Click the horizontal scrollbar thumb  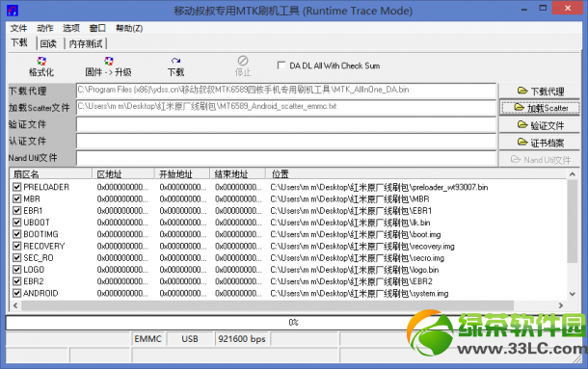[x=267, y=305]
